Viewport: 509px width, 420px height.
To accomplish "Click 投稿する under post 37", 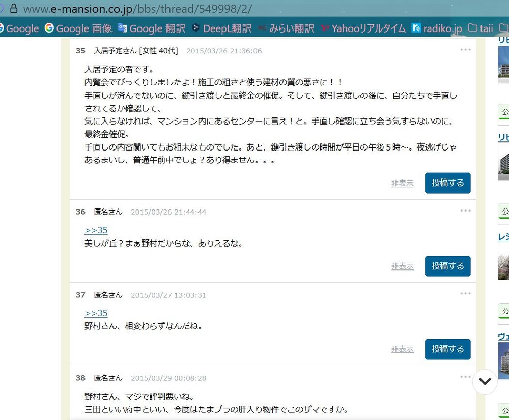I will tap(447, 349).
